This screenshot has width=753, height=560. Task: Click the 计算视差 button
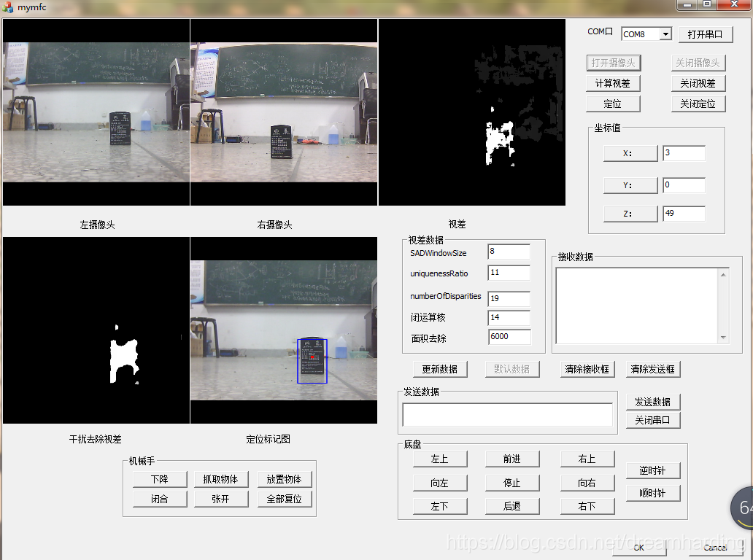point(613,84)
